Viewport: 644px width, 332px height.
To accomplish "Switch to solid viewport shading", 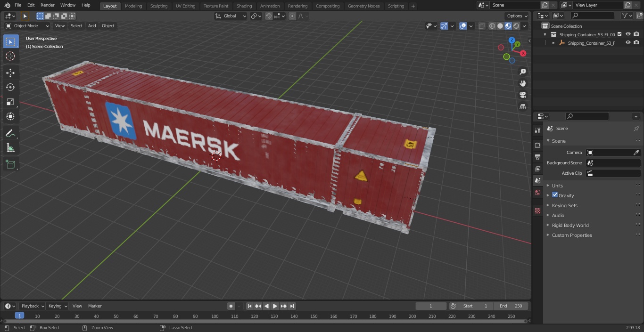I will (x=500, y=26).
